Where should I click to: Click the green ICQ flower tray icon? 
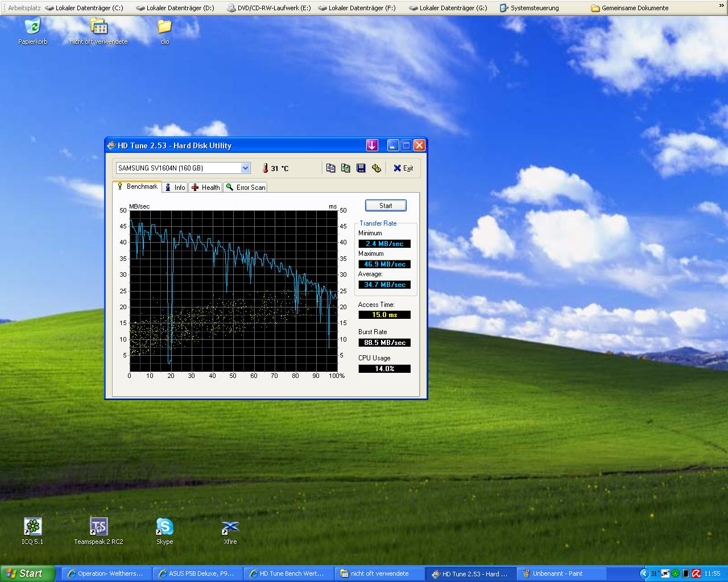(x=676, y=573)
